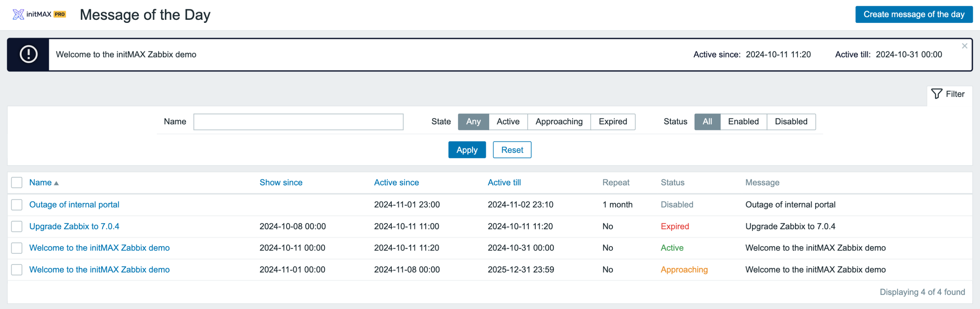This screenshot has height=309, width=980.
Task: Select the Disabled status filter
Action: tap(791, 122)
